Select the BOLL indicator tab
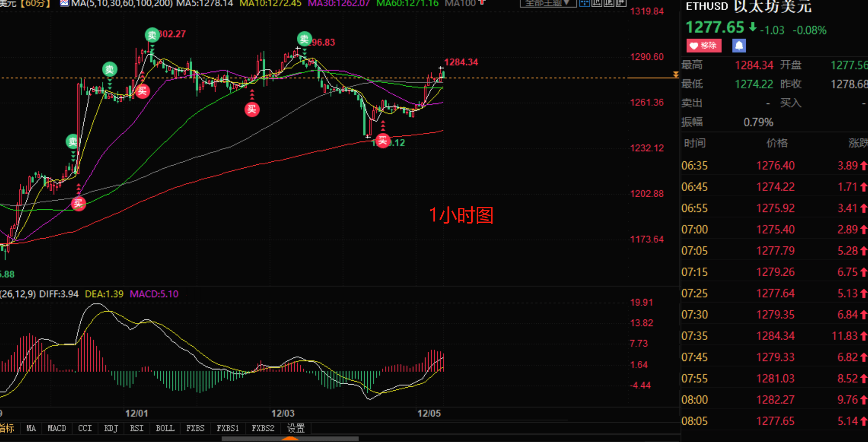 (165, 428)
